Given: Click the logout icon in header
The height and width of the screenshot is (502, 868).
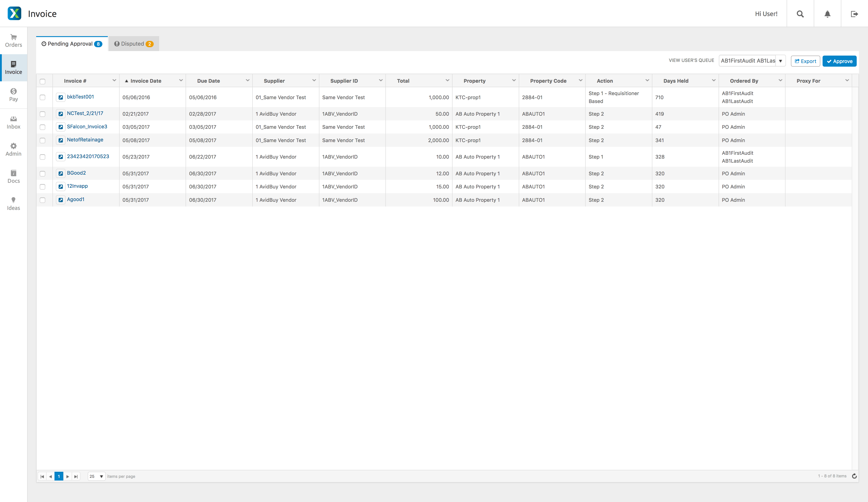Looking at the screenshot, I should coord(854,14).
